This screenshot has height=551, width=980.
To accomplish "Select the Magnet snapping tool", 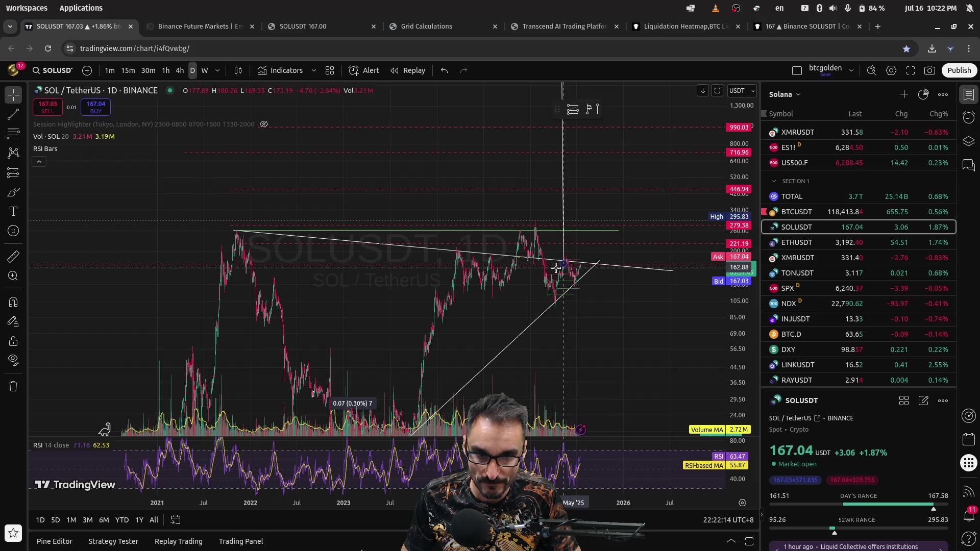I will [13, 302].
